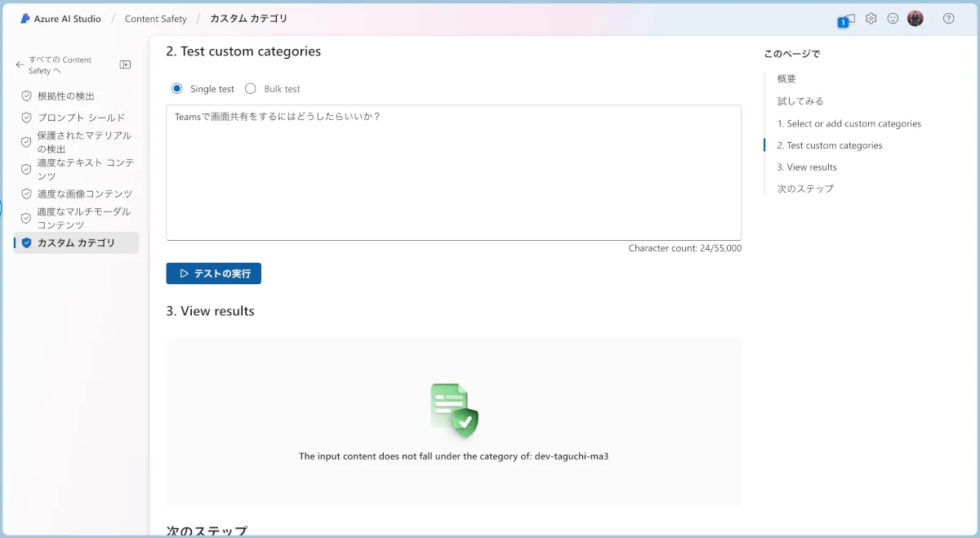This screenshot has width=980, height=538.
Task: Click the カスタム カテゴリ breadcrumb
Action: point(249,19)
